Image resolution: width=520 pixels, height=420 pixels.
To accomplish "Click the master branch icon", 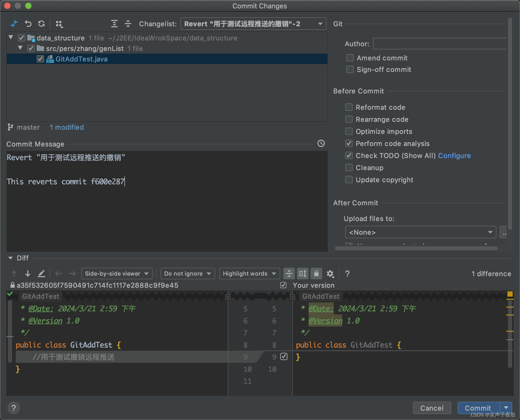I will tap(10, 127).
